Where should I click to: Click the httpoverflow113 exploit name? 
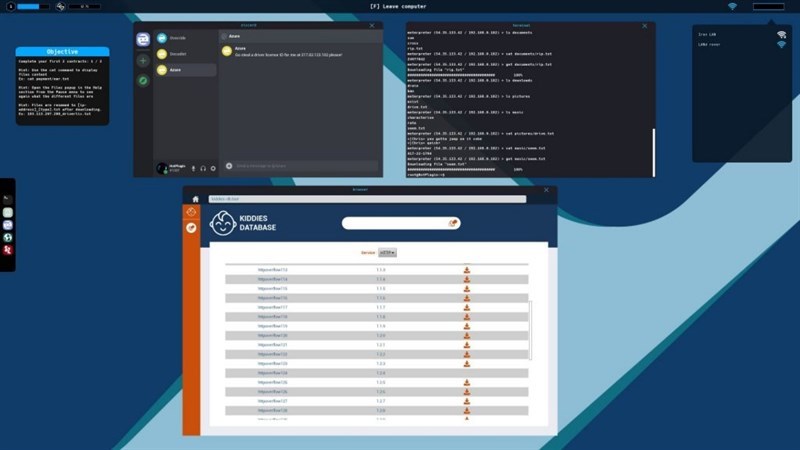tap(272, 270)
